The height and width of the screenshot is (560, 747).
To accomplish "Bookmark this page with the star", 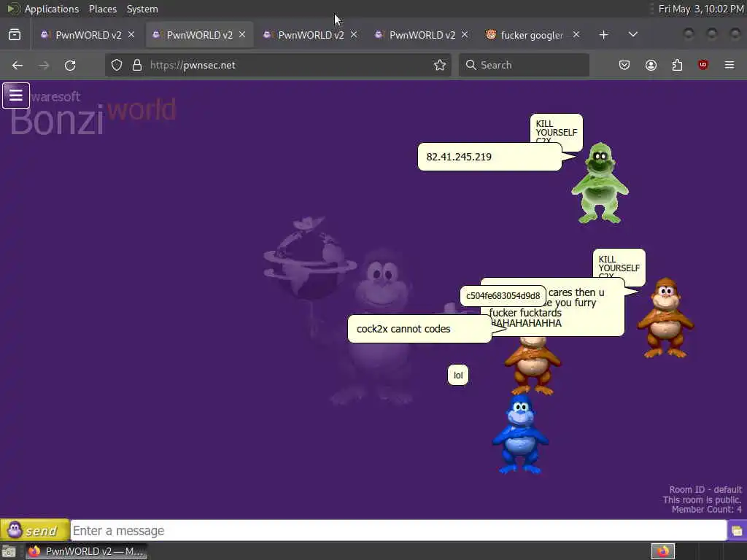I will pyautogui.click(x=440, y=65).
